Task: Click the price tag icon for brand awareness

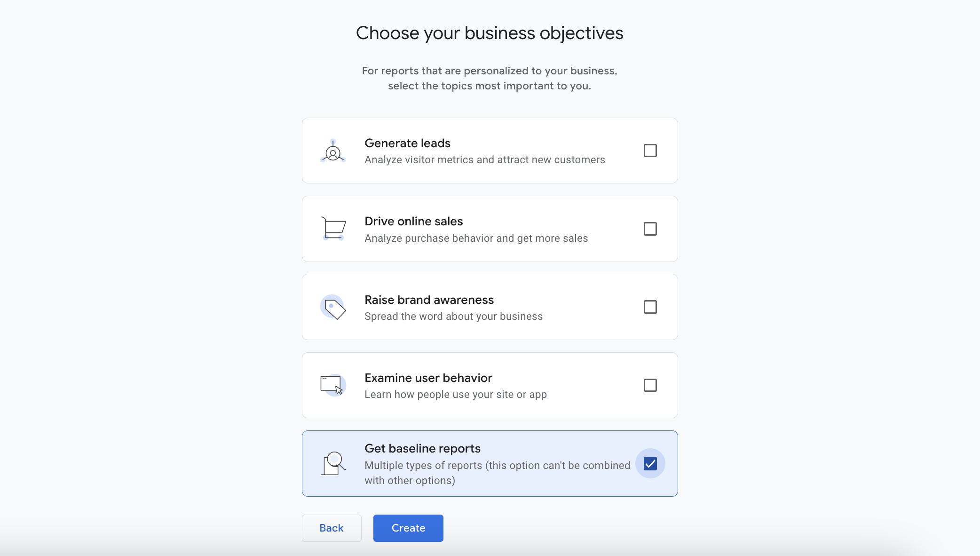Action: pyautogui.click(x=333, y=307)
